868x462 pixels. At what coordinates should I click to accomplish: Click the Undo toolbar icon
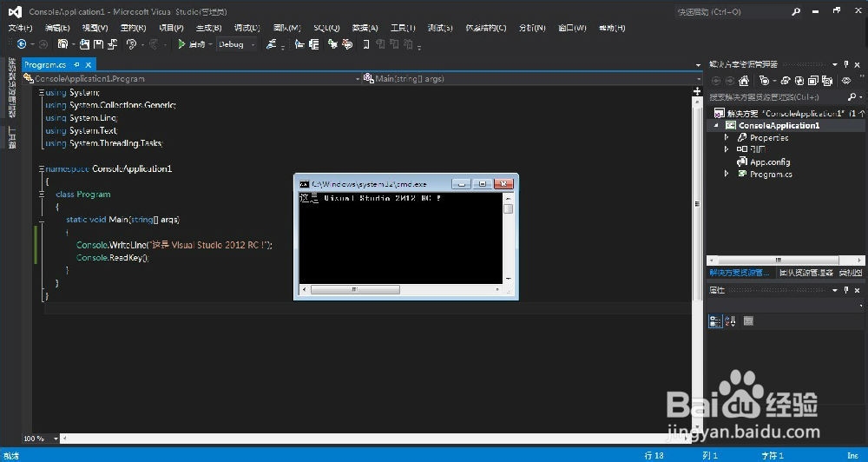132,43
